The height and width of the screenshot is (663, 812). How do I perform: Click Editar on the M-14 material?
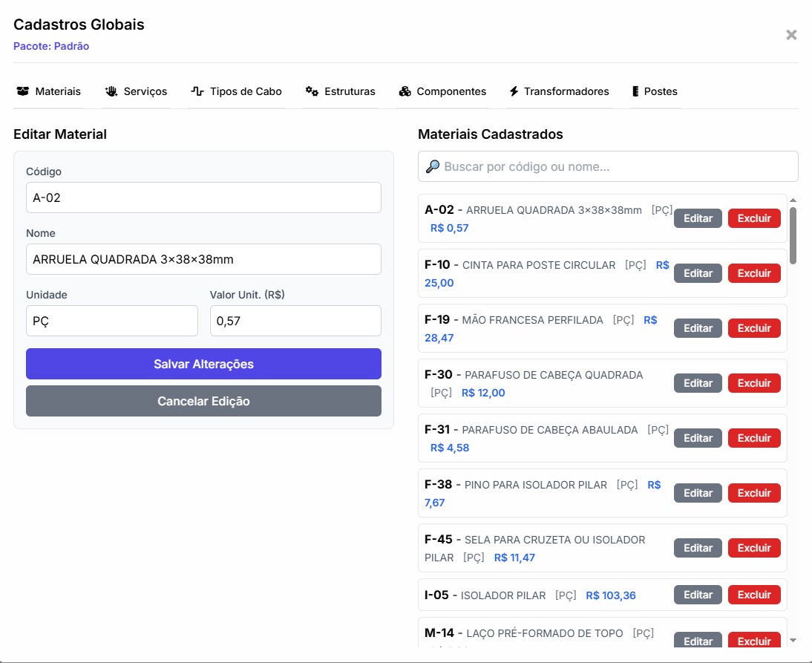point(697,641)
